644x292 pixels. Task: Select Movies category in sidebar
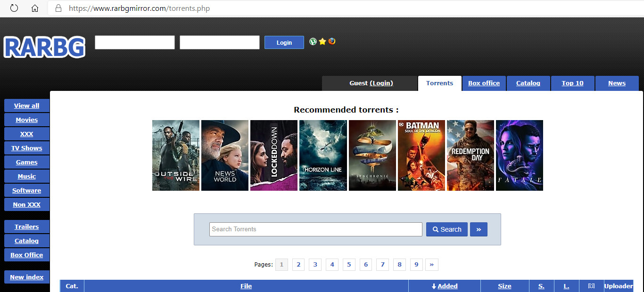click(x=27, y=120)
